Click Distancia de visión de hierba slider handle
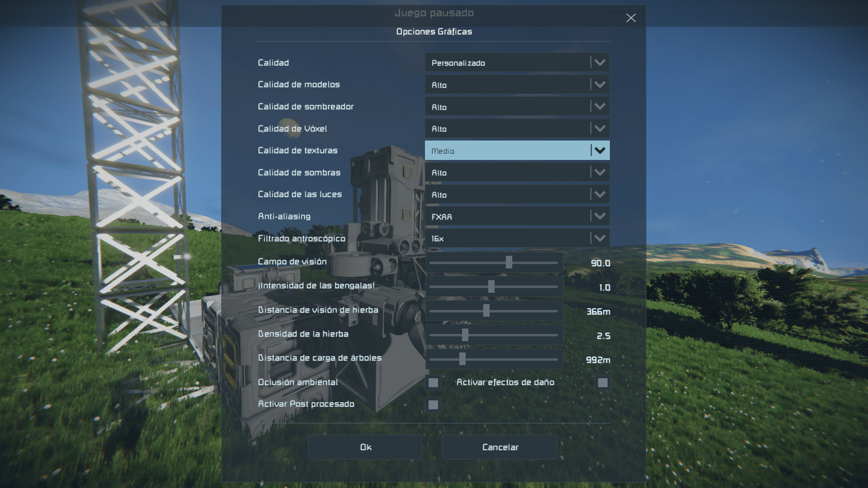868x488 pixels. click(x=486, y=311)
